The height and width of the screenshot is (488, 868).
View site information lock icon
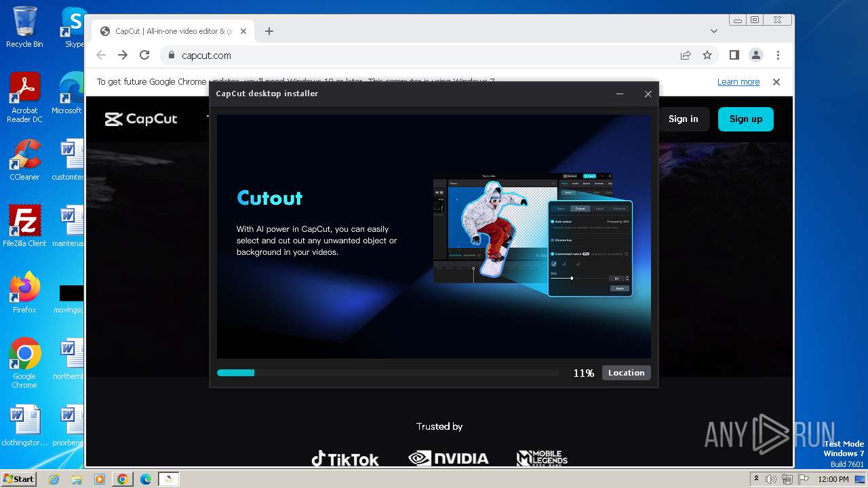[x=171, y=56]
